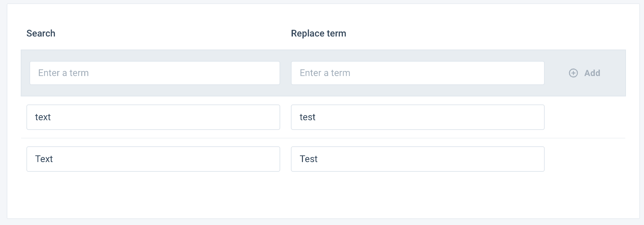The image size is (644, 225).
Task: Click the "Enter a term" placeholder under Search
Action: tap(64, 73)
